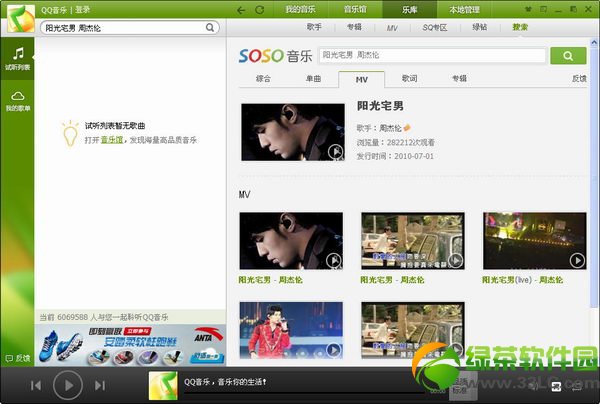Switch to mini mode using the title bar icon

click(543, 9)
